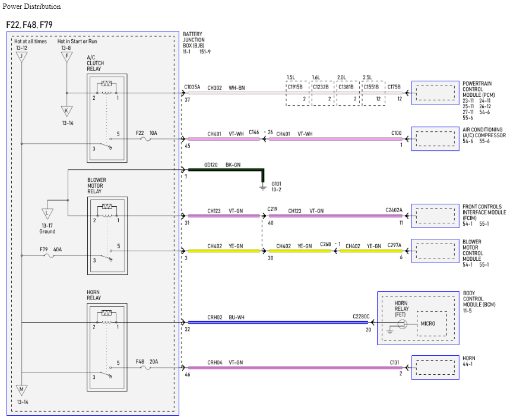Select the F79 40A fuse symbol
Viewport: 529px width, 420px height.
point(49,255)
